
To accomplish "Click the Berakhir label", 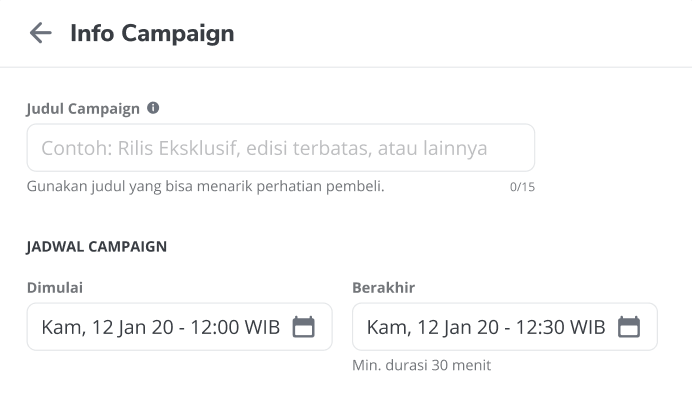I will coord(384,288).
